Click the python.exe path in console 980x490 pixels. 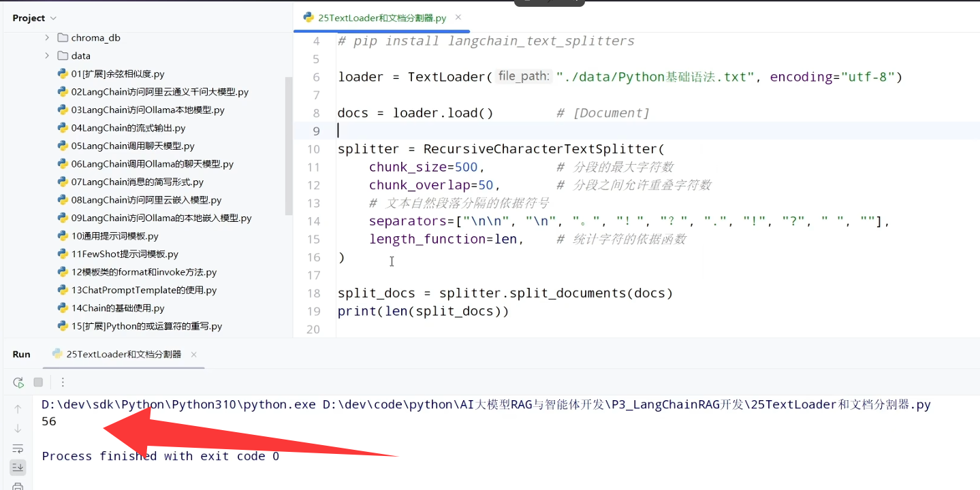(x=178, y=405)
